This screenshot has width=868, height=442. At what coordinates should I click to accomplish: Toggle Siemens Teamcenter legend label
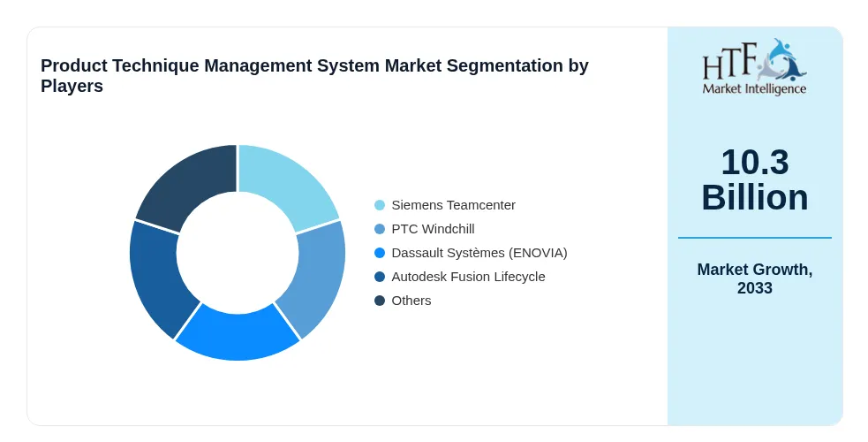click(x=453, y=205)
